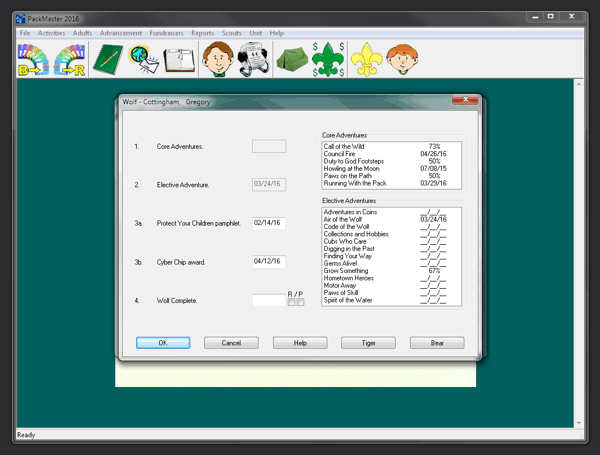
Task: Select Germs Alive! elective
Action: coord(391,263)
